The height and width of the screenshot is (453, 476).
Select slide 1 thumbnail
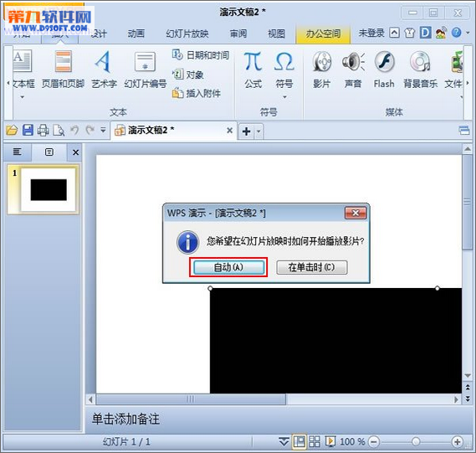pyautogui.click(x=44, y=189)
